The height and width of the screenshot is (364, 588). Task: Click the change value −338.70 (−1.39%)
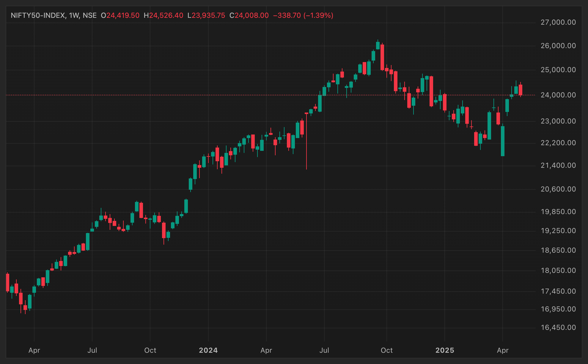coord(303,15)
